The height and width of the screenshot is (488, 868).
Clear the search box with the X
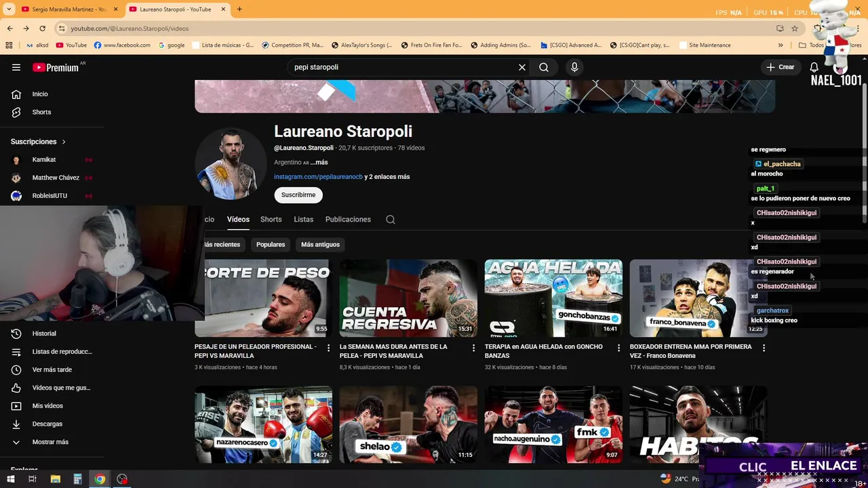pos(522,67)
